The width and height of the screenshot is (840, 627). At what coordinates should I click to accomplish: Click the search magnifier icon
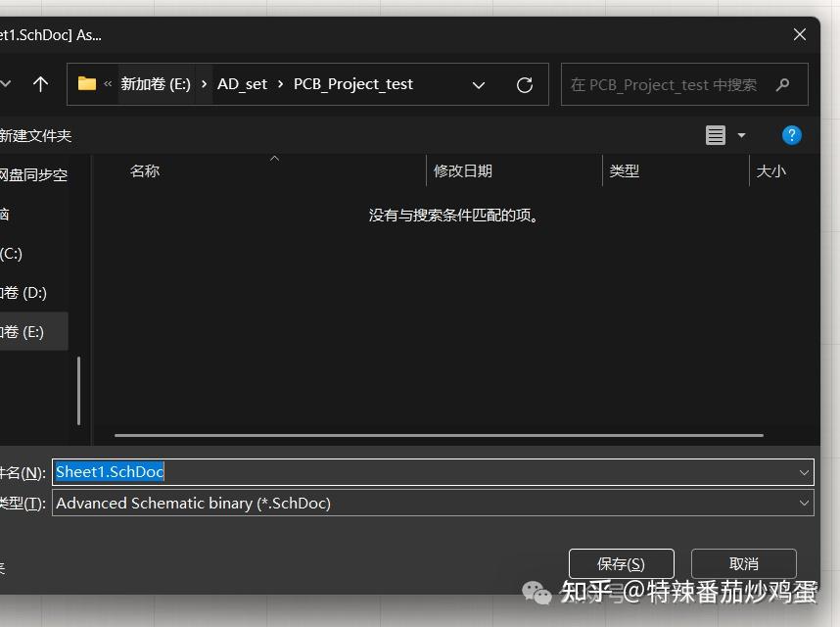pyautogui.click(x=782, y=85)
